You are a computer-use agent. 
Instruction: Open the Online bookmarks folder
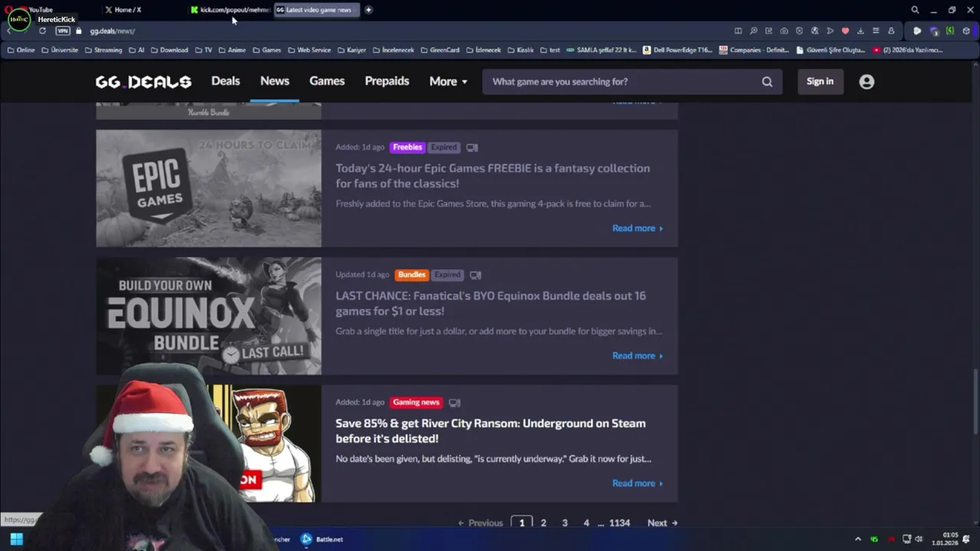pyautogui.click(x=21, y=50)
